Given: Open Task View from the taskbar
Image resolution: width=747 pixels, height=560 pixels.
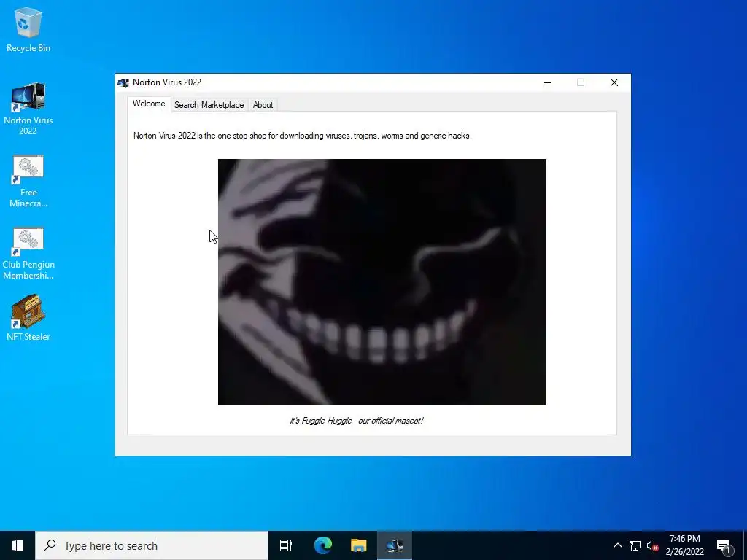Looking at the screenshot, I should pyautogui.click(x=286, y=545).
